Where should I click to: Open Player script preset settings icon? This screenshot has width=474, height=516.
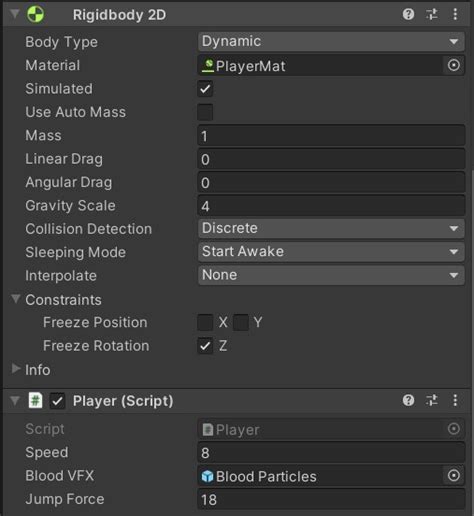432,400
